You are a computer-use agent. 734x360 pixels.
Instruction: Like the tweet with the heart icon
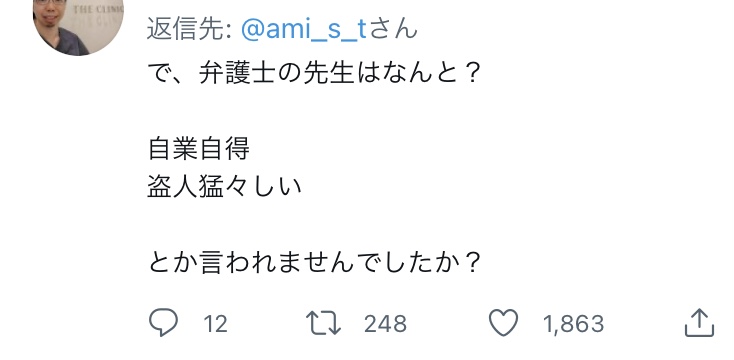[503, 323]
